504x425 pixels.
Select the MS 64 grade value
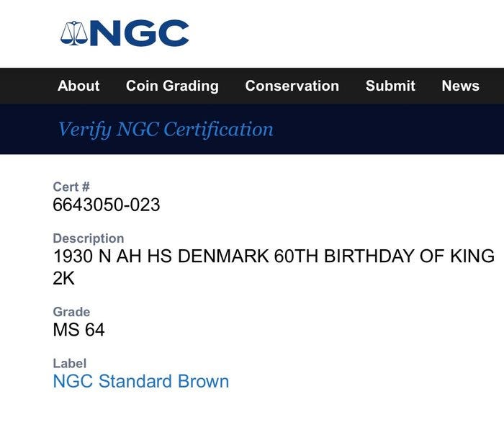click(x=78, y=330)
